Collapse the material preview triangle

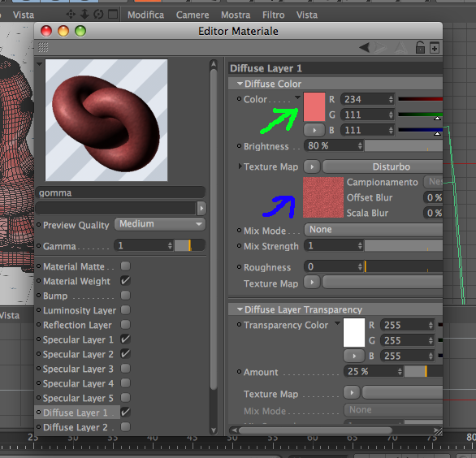coord(39,64)
